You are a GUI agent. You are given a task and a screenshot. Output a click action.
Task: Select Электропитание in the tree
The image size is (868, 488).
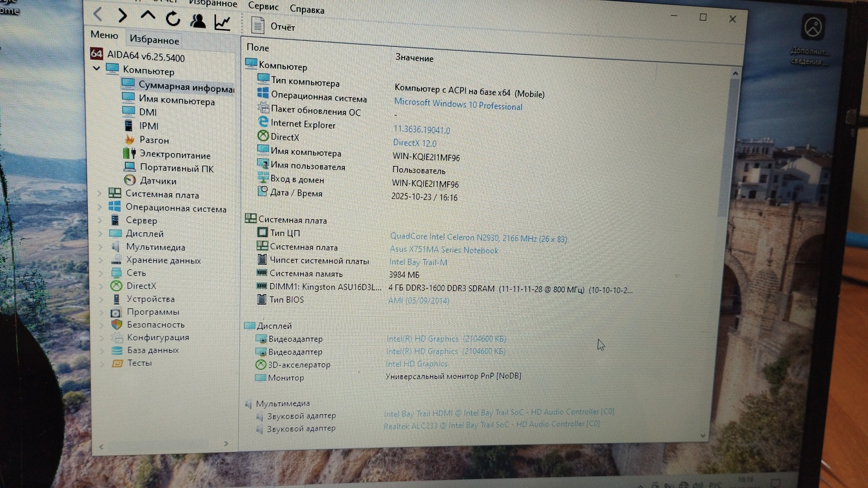tap(175, 155)
